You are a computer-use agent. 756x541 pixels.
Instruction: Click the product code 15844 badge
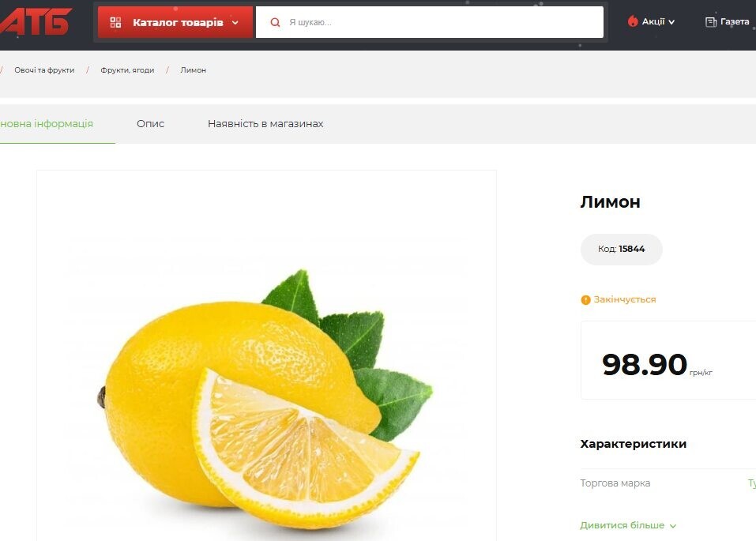pyautogui.click(x=622, y=250)
